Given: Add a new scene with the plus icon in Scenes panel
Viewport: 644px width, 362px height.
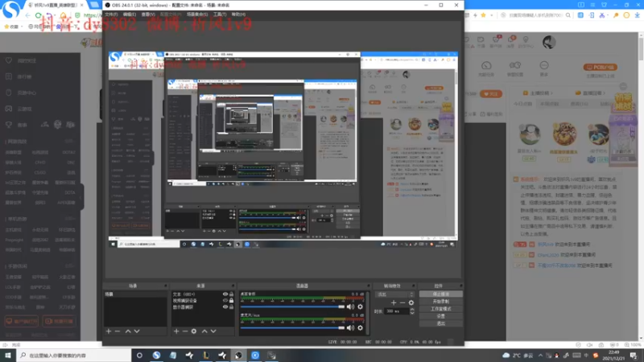Looking at the screenshot, I should pyautogui.click(x=109, y=331).
